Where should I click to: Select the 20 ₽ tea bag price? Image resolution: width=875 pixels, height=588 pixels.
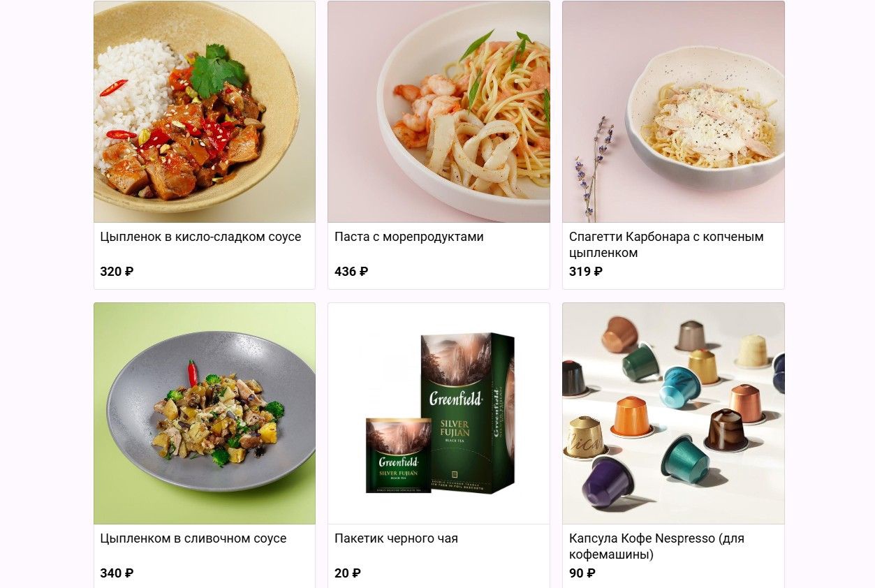tap(348, 573)
